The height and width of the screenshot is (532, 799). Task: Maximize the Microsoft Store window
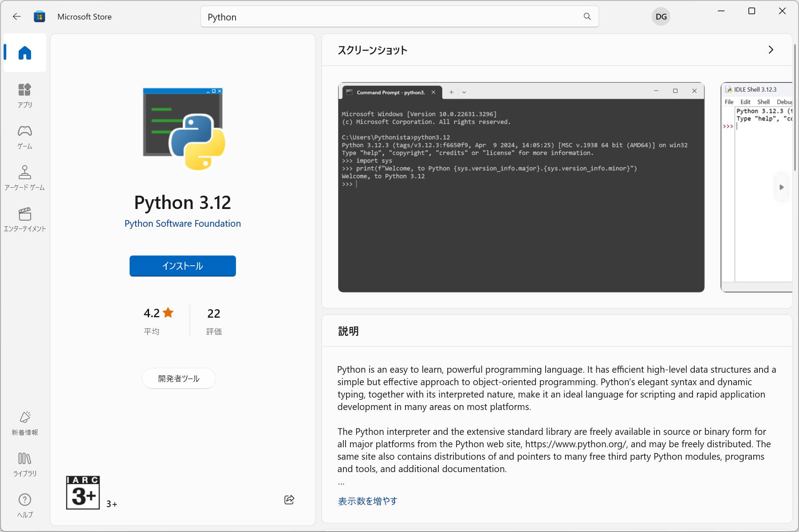752,11
